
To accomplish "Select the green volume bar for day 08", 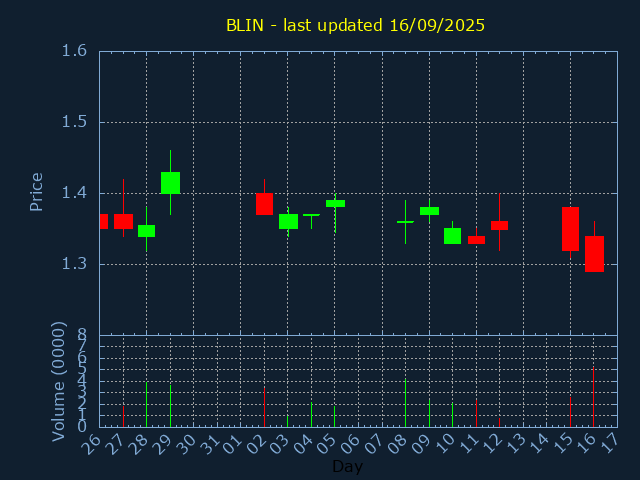I will [x=405, y=403].
